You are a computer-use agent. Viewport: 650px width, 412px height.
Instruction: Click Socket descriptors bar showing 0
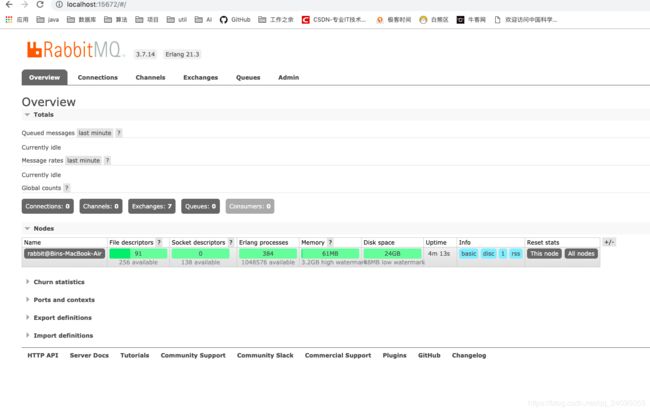pos(200,254)
